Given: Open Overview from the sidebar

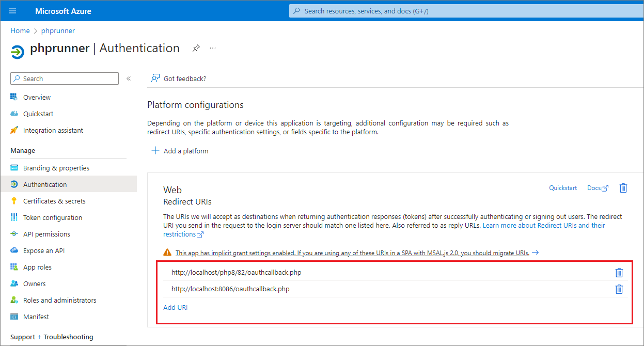Looking at the screenshot, I should click(36, 97).
